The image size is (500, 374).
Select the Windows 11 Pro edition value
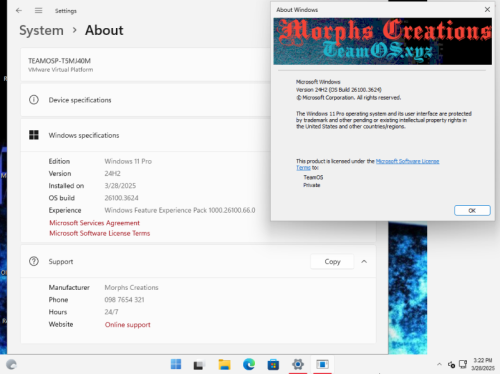click(x=128, y=161)
